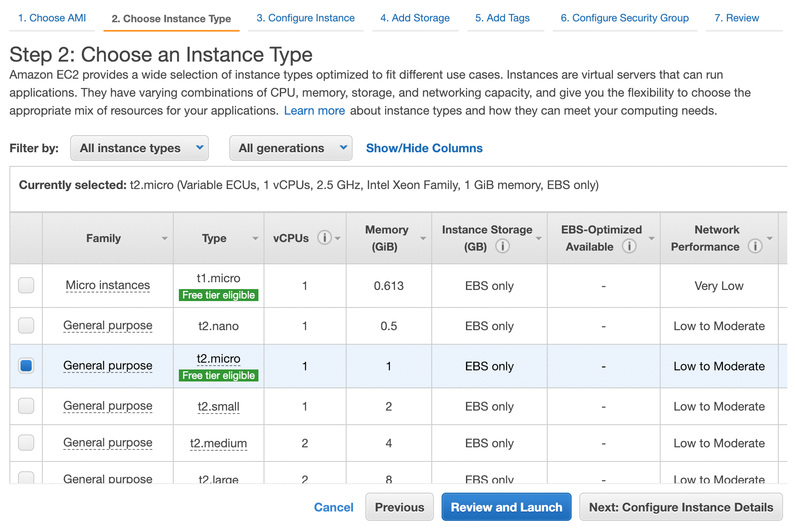Click the EBS-Optimized Available info icon
This screenshot has height=532, width=795.
(x=629, y=247)
